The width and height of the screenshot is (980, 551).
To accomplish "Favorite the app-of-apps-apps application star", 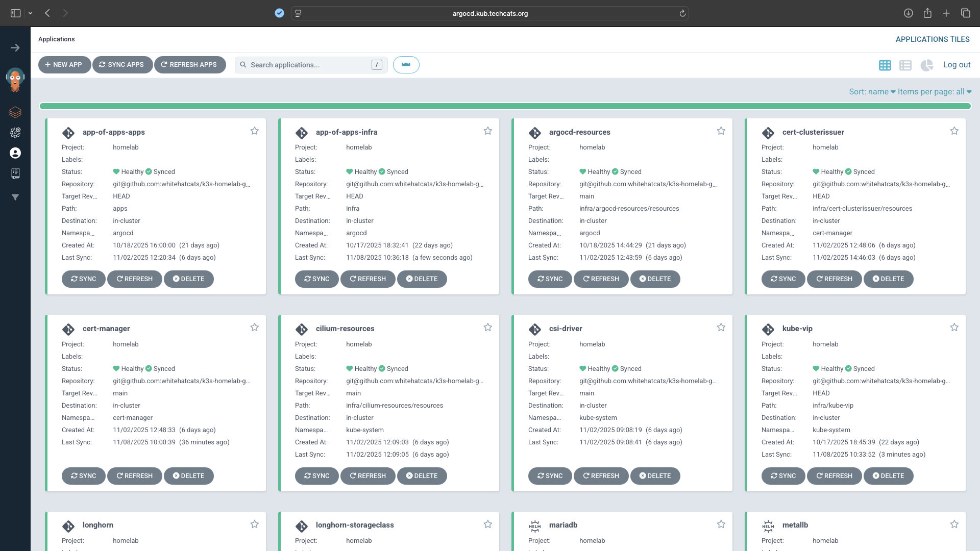I will 255,131.
